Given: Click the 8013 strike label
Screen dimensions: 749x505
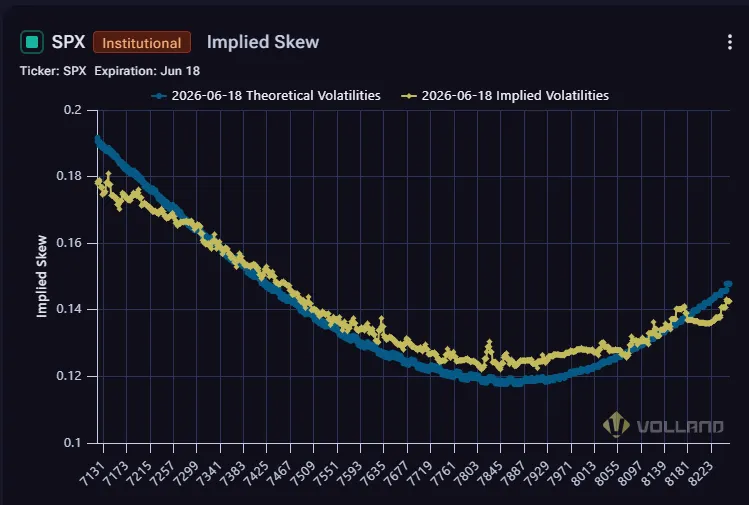Looking at the screenshot, I should coord(584,473).
